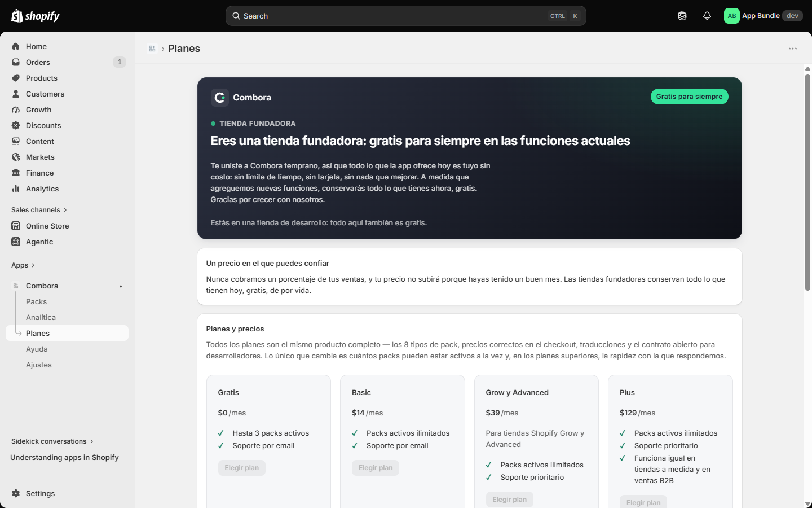
Task: Click the Home icon in sidebar
Action: point(16,46)
